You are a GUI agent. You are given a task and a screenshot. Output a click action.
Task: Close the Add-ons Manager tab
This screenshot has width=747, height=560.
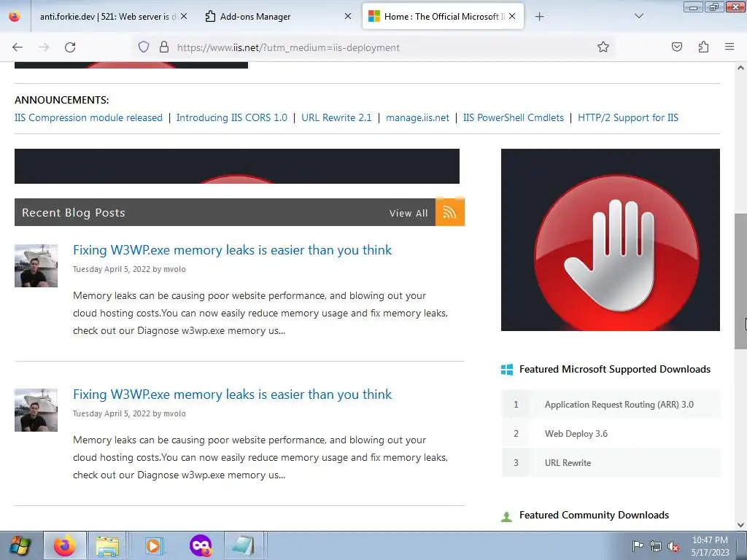(348, 16)
